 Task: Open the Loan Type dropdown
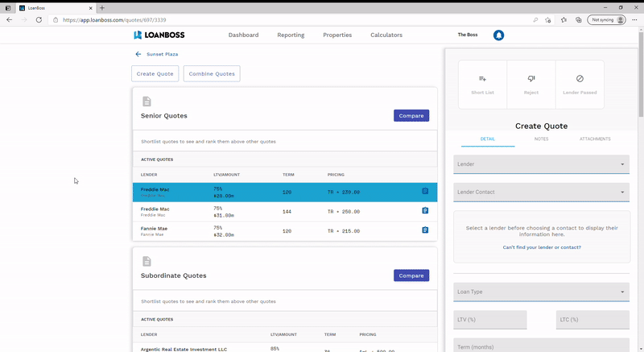click(x=541, y=292)
